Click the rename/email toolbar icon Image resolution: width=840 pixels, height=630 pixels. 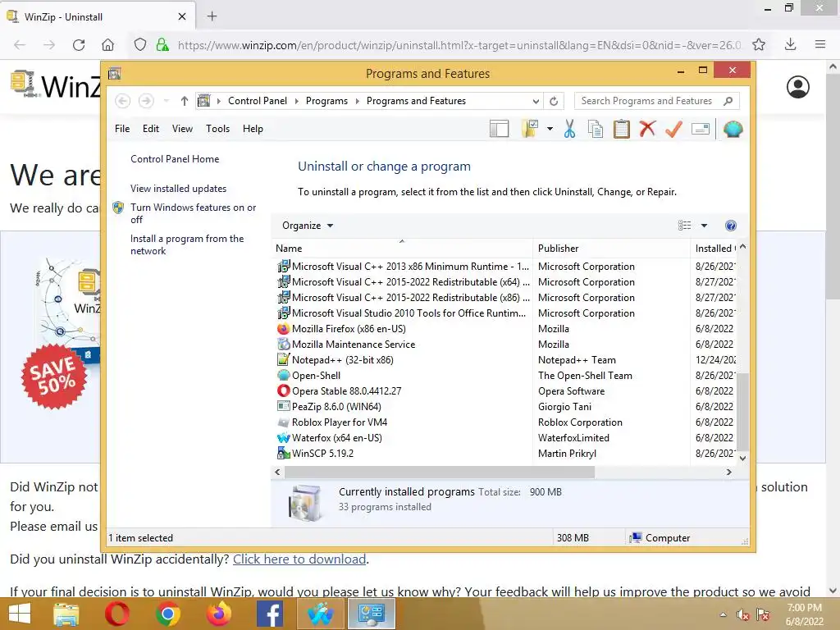701,129
